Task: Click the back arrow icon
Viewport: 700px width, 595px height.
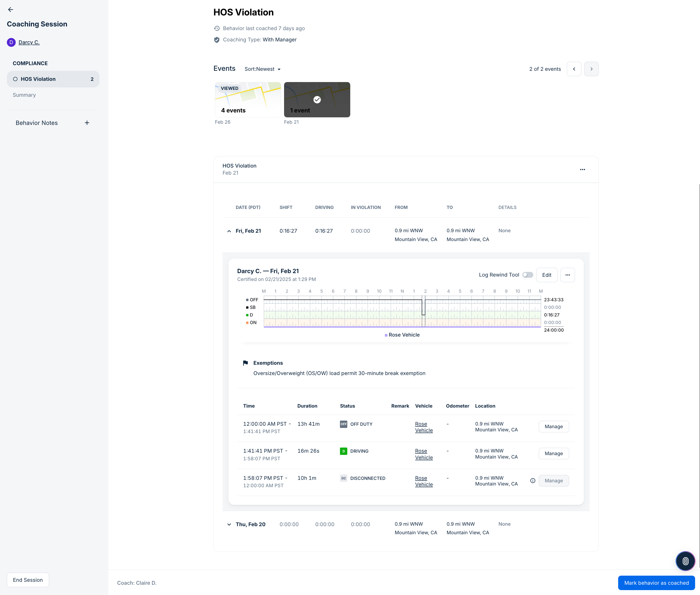Action: click(x=11, y=10)
